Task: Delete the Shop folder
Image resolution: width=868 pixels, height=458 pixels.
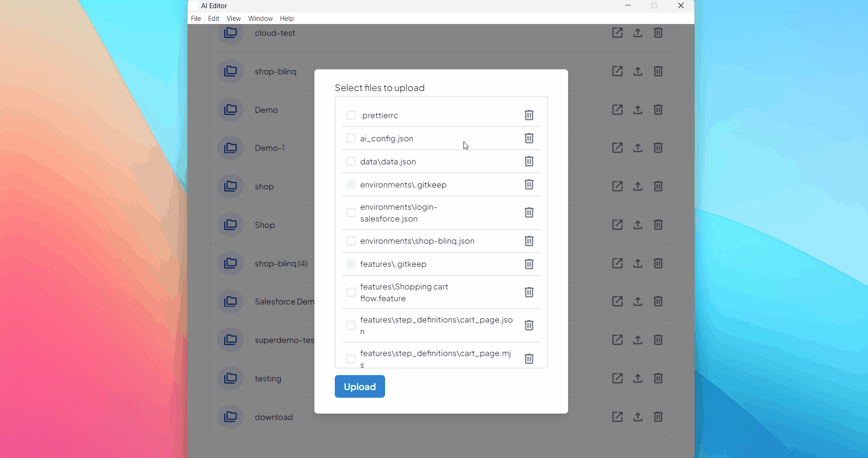Action: (658, 225)
